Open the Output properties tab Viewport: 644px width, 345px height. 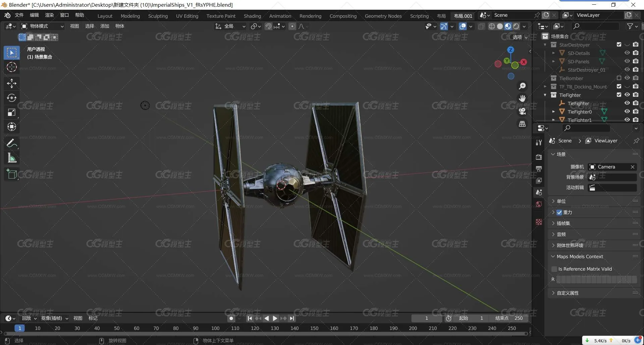[x=539, y=169]
